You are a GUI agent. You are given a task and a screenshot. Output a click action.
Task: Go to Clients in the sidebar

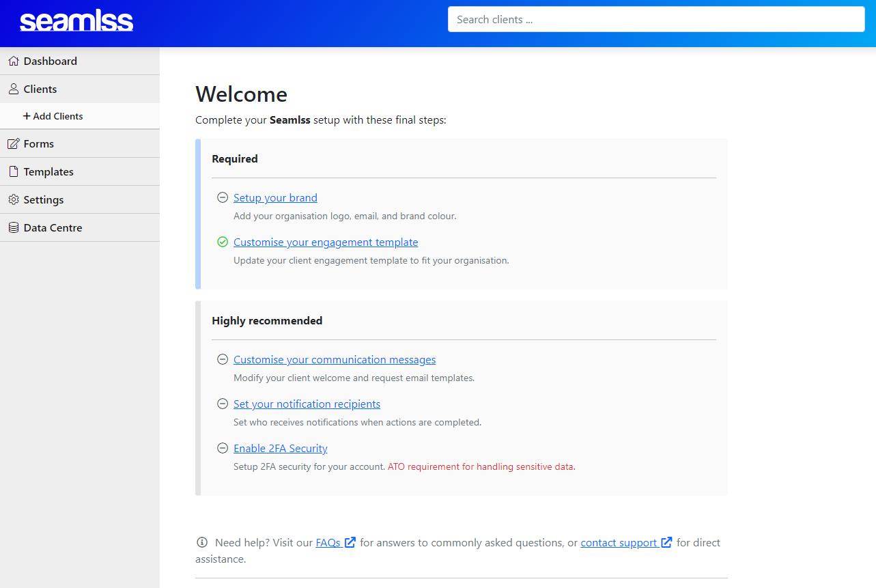[80, 89]
